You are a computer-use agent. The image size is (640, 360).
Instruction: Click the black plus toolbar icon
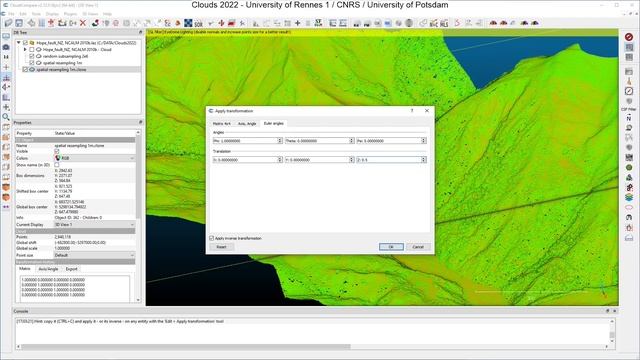point(298,23)
